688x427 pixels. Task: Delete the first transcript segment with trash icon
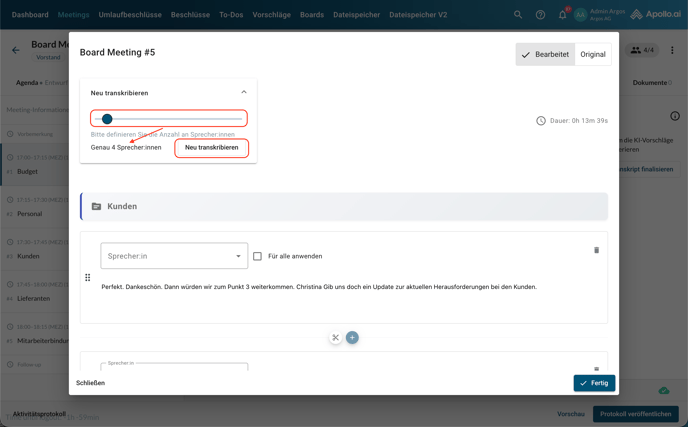click(x=596, y=250)
